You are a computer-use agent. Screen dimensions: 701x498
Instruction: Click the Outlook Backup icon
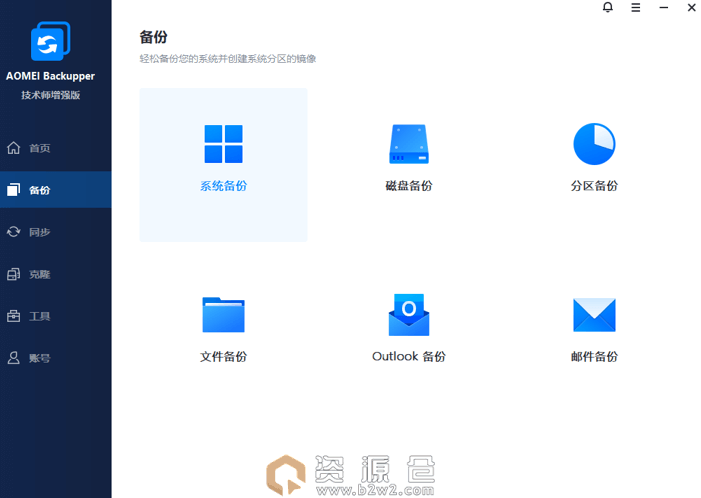point(408,315)
